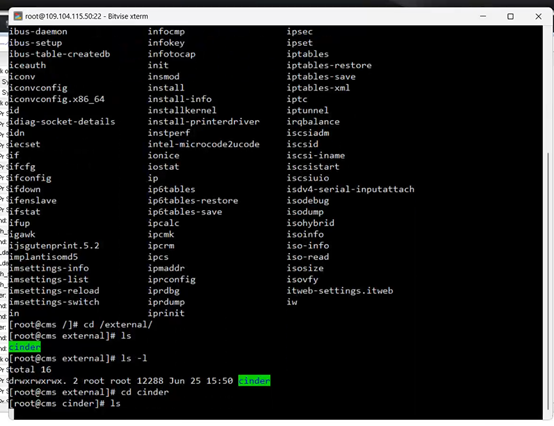
Task: Click the itweb-settings.itweb entry
Action: click(340, 291)
